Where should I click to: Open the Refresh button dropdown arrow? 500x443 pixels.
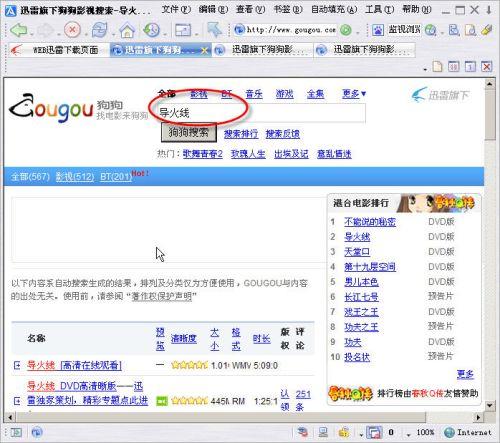113,34
